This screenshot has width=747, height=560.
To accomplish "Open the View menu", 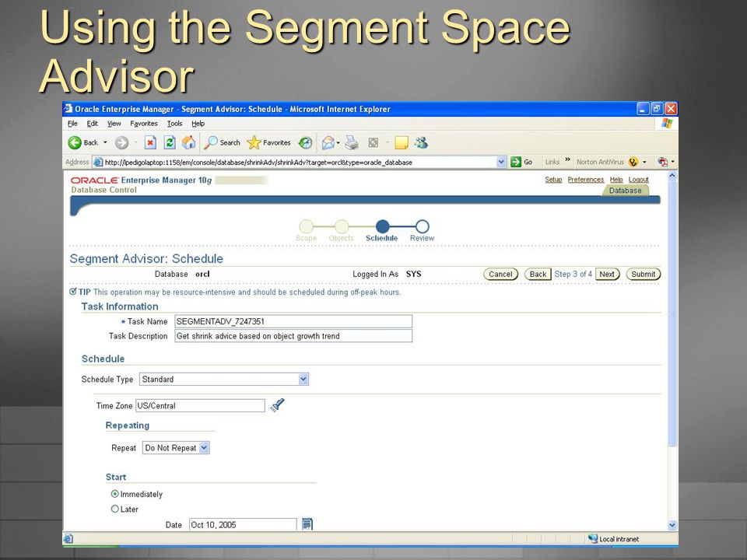I will click(114, 124).
